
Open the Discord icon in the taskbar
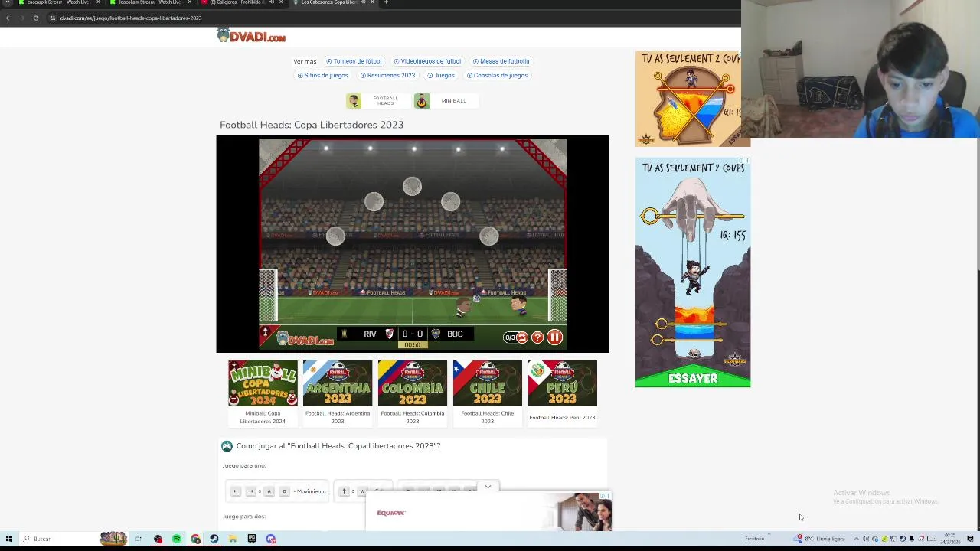pyautogui.click(x=270, y=539)
